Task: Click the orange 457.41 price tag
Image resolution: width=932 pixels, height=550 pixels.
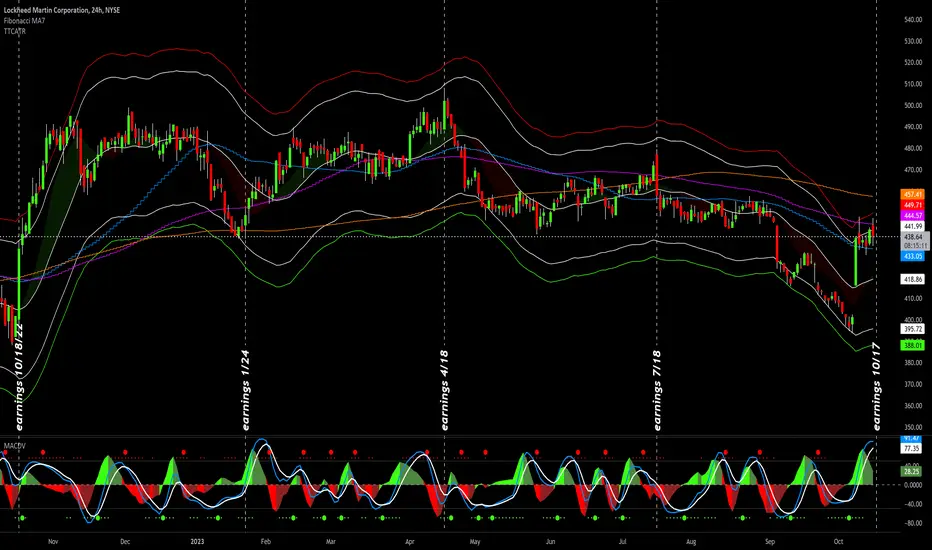Action: pyautogui.click(x=913, y=194)
